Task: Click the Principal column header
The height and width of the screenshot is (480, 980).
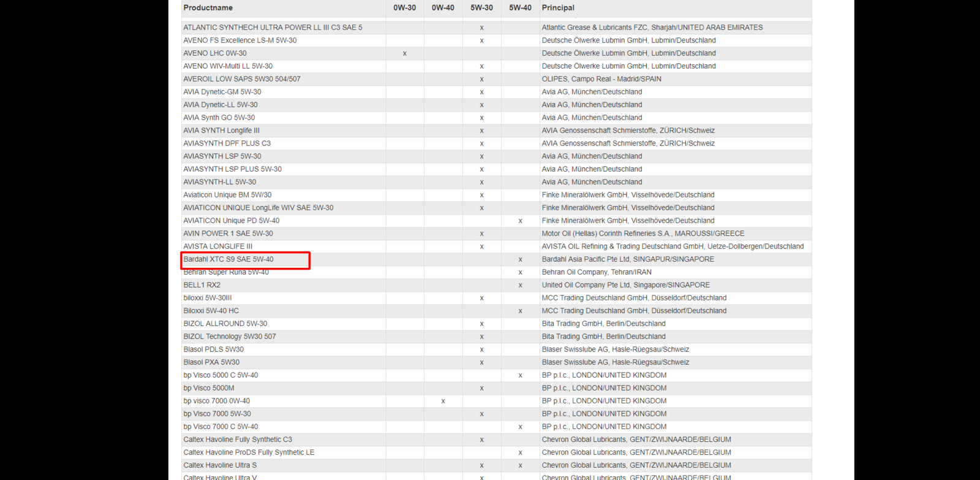Action: [x=558, y=8]
